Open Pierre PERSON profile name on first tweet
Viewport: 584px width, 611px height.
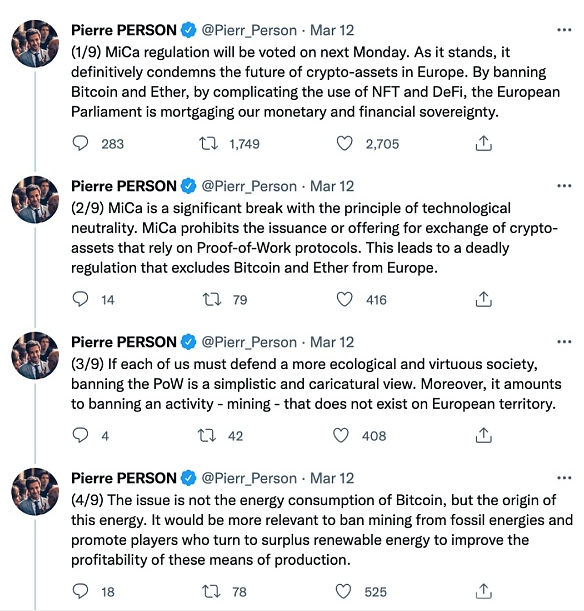(x=124, y=30)
